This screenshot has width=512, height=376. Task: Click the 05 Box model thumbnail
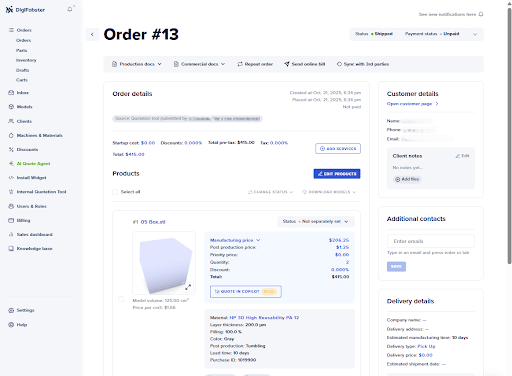click(x=164, y=263)
